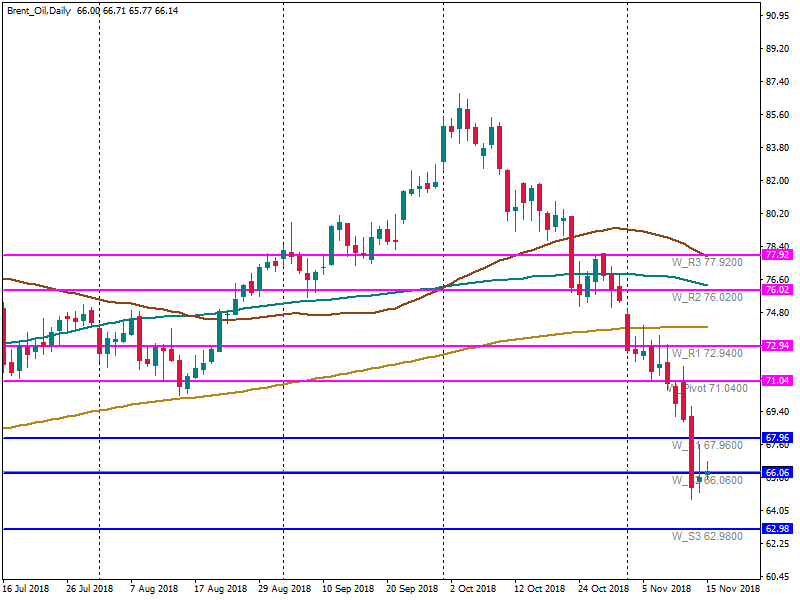800x600 pixels.
Task: Select the W_R2 76.0200 resistance label
Action: pos(709,297)
